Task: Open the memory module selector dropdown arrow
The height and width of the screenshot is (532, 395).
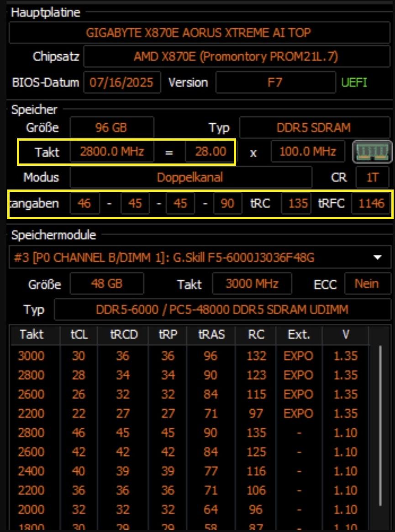Action: coord(378,258)
